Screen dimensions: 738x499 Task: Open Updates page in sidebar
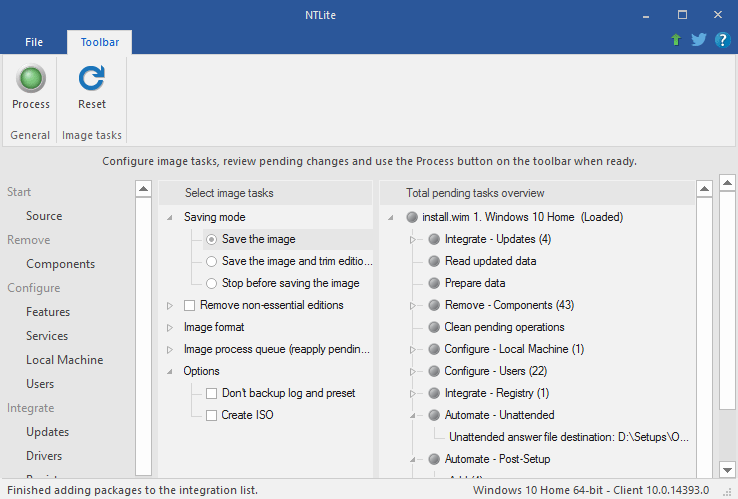48,432
